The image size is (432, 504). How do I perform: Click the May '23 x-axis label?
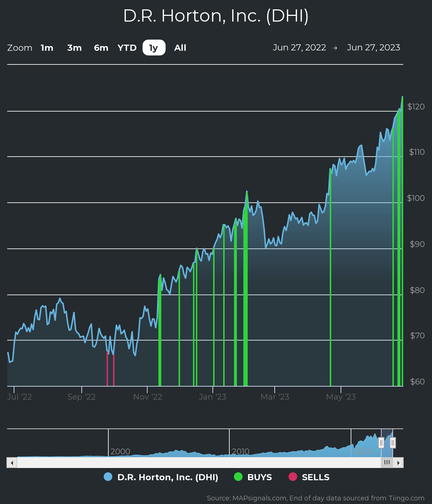pos(341,397)
